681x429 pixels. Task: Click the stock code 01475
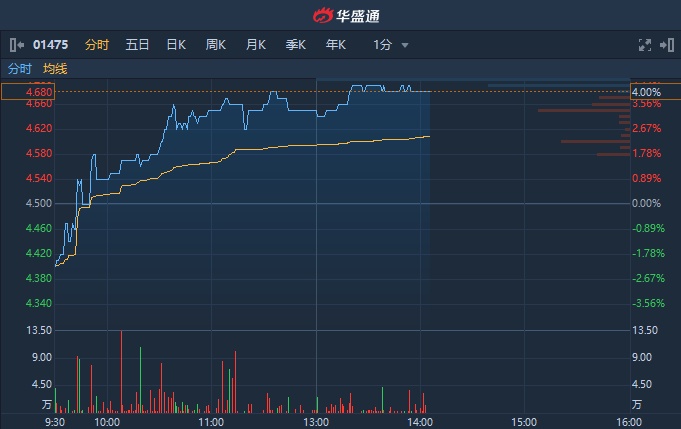[50, 45]
